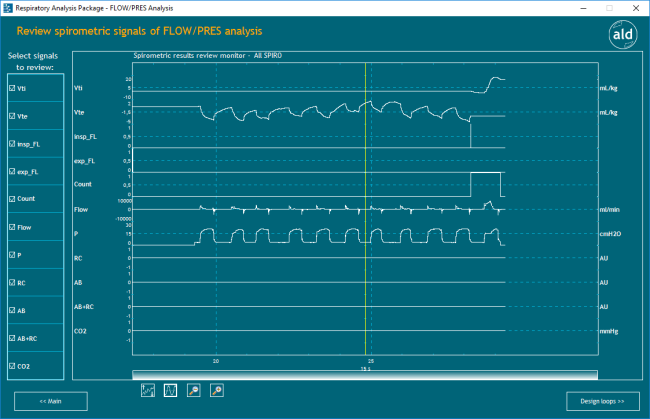Toggle the Vte signal checkbox

(x=12, y=117)
